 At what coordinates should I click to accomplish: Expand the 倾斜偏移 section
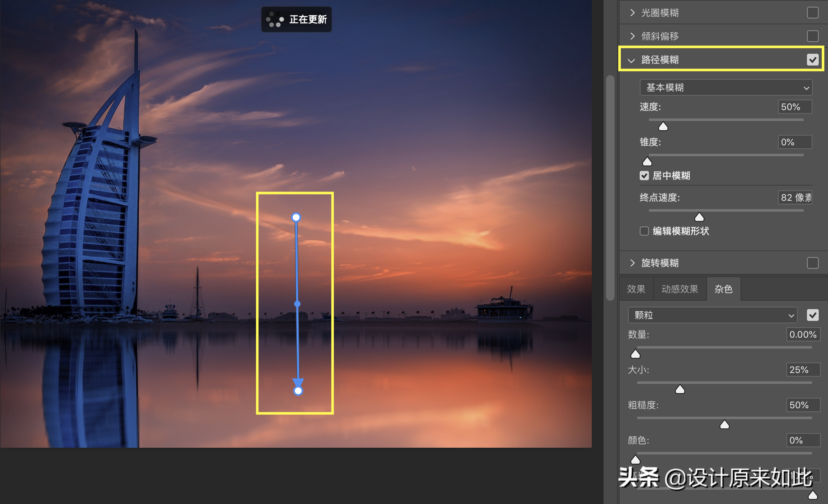[632, 36]
